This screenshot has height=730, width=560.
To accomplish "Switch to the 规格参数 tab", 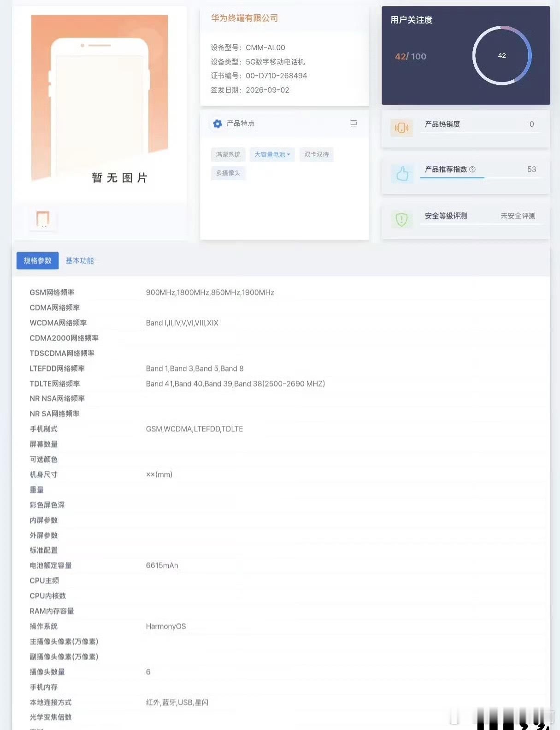I will coord(37,260).
